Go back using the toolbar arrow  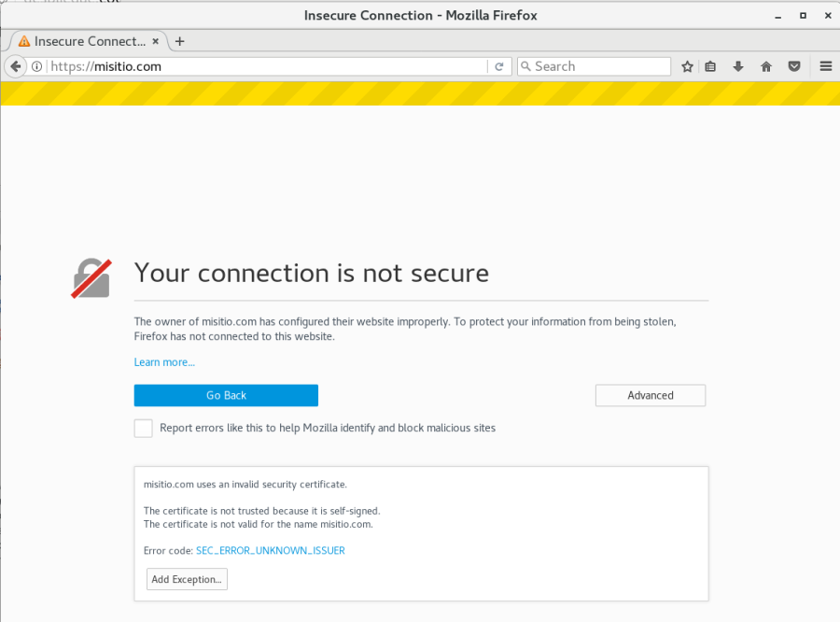pos(16,66)
